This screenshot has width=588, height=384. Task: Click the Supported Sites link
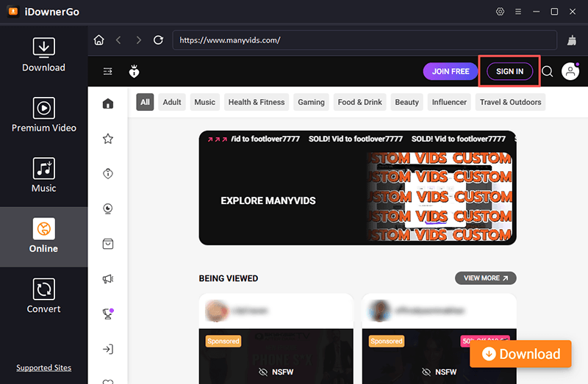43,368
